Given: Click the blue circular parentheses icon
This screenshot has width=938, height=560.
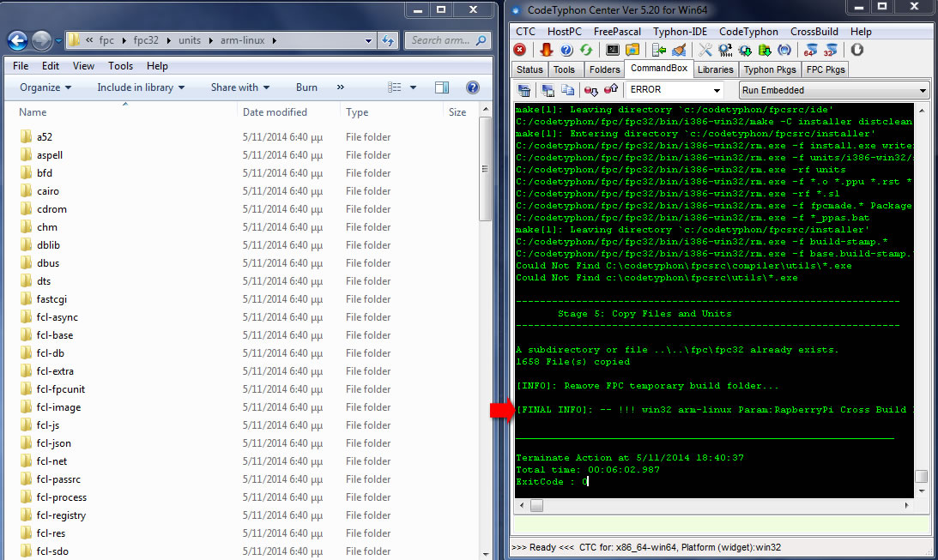Looking at the screenshot, I should pyautogui.click(x=784, y=51).
